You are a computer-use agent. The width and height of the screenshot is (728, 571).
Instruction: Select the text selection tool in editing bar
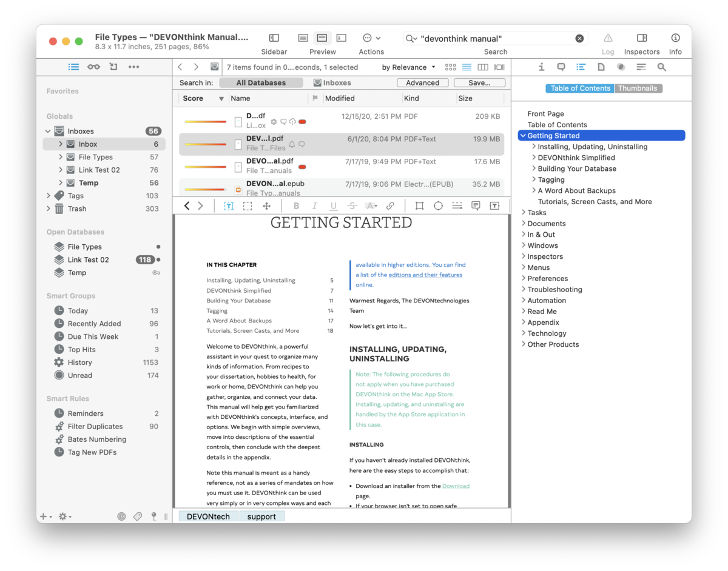(x=229, y=206)
